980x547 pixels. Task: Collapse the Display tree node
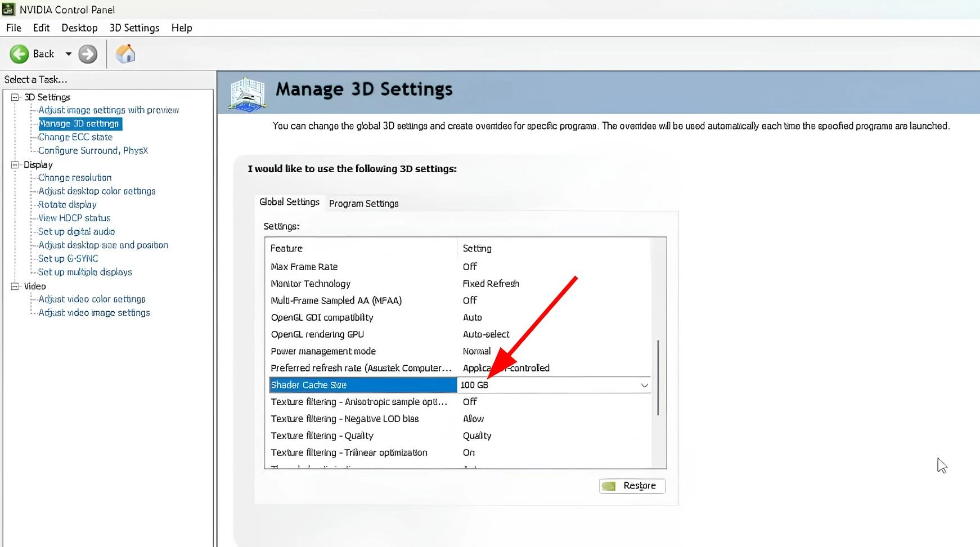tap(15, 165)
